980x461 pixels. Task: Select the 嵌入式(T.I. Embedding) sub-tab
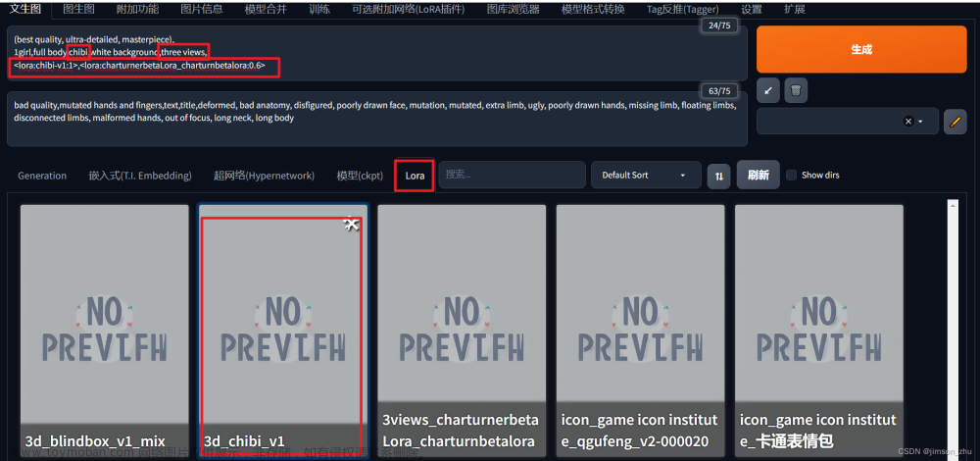pos(140,176)
